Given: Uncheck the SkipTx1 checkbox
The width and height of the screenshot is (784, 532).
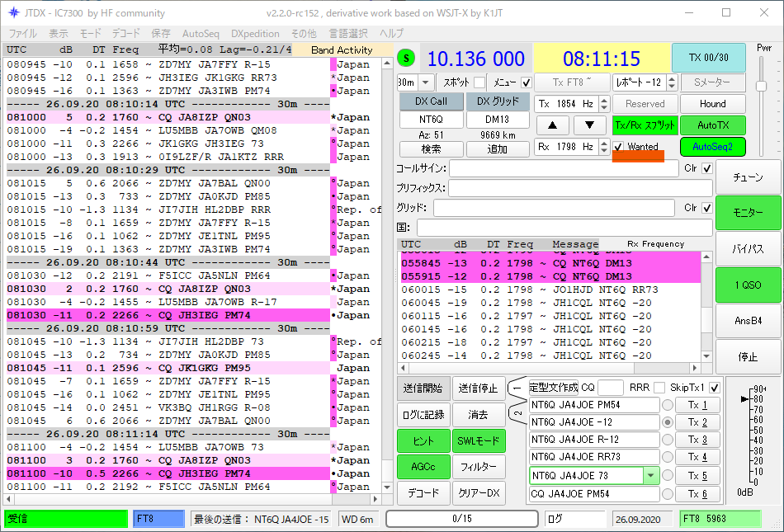Looking at the screenshot, I should (715, 388).
